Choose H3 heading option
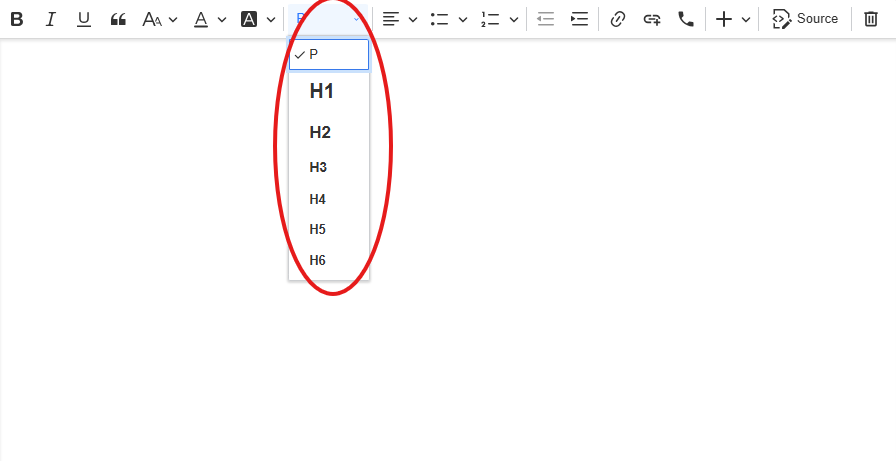The image size is (896, 461). click(318, 167)
